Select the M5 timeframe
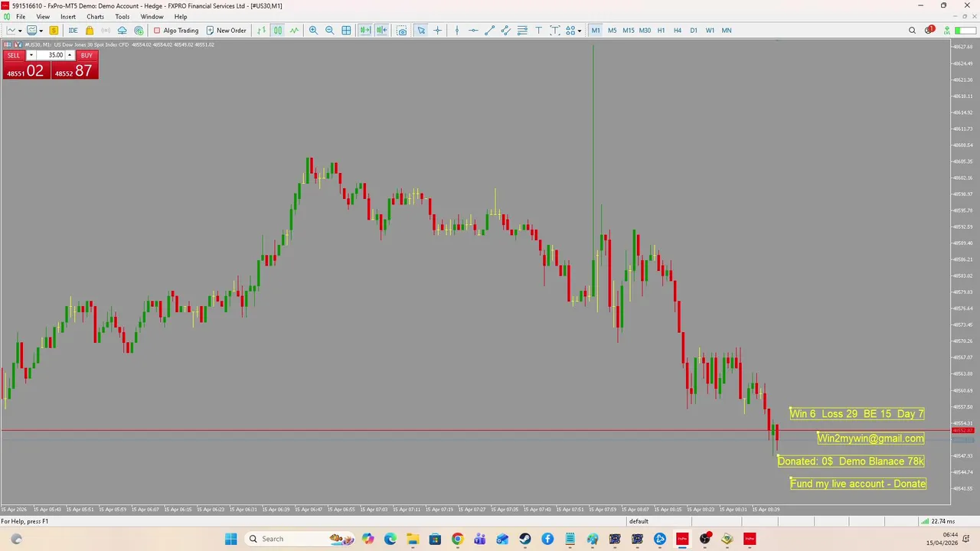The height and width of the screenshot is (551, 980). (612, 31)
